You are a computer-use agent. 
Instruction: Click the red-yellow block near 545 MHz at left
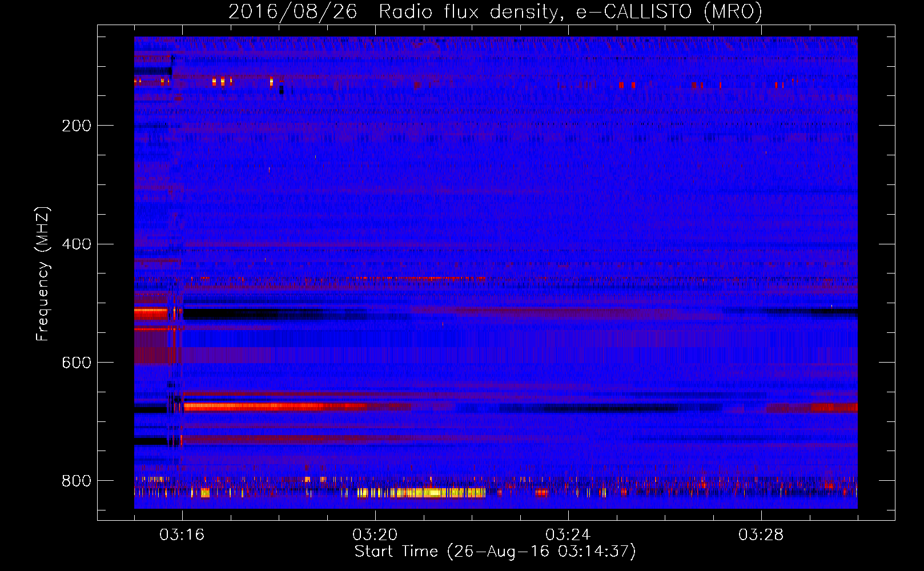151,313
